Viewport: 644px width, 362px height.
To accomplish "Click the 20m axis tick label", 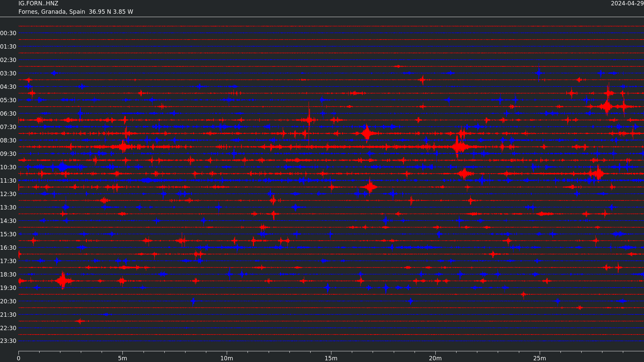I will pyautogui.click(x=435, y=358).
